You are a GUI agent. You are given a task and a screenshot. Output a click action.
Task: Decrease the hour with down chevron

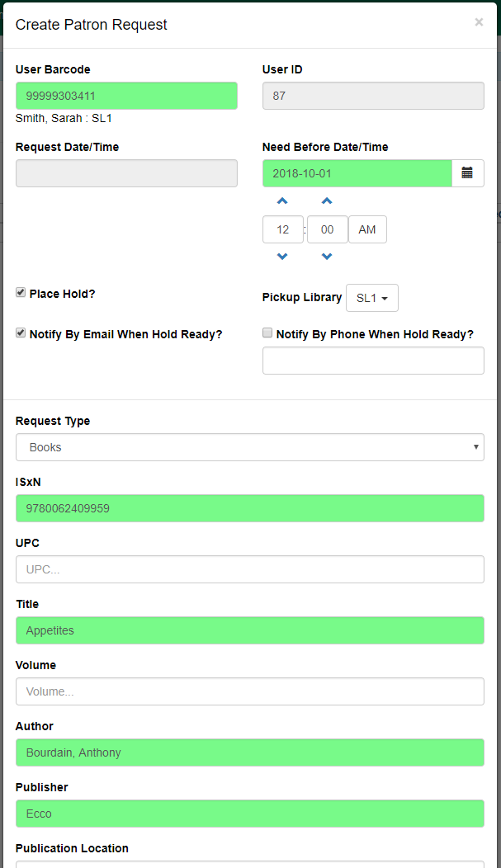[282, 257]
